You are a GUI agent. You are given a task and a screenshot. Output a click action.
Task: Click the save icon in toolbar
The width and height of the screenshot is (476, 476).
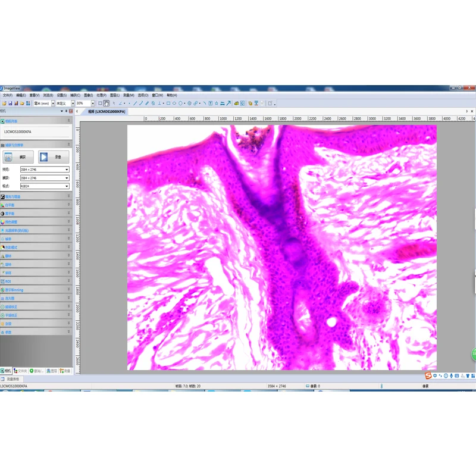[10, 103]
